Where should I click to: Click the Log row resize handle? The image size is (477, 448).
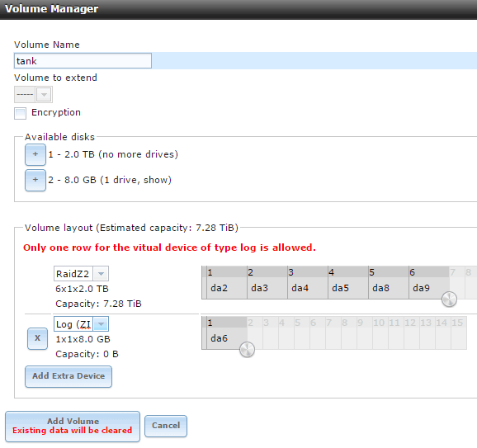(247, 350)
